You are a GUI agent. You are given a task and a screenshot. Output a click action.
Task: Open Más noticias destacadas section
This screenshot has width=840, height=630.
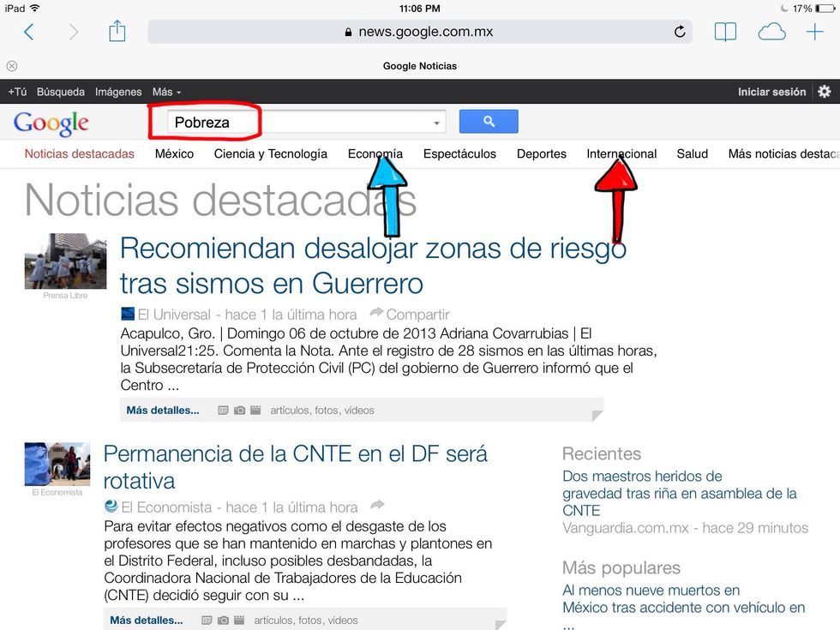point(783,153)
